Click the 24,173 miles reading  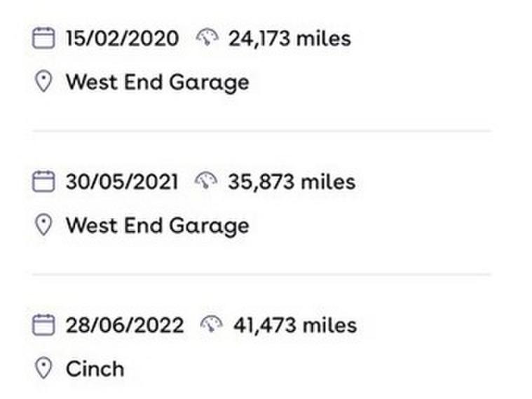tap(289, 38)
